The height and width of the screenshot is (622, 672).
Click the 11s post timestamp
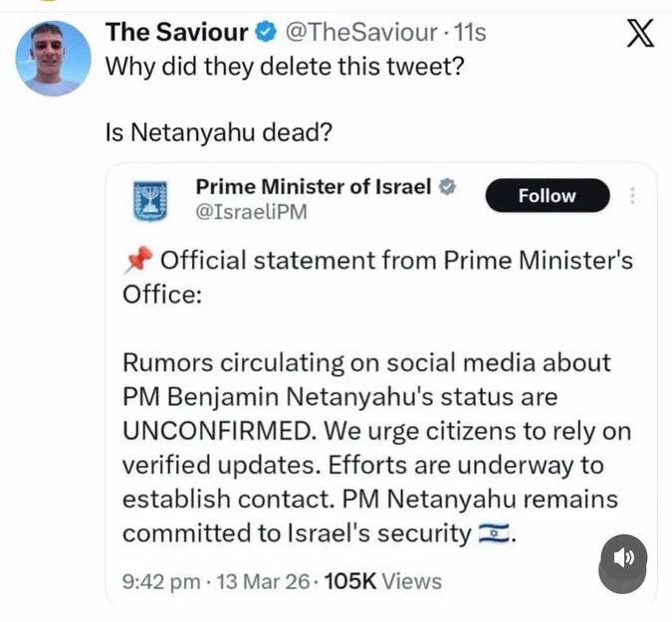(468, 32)
